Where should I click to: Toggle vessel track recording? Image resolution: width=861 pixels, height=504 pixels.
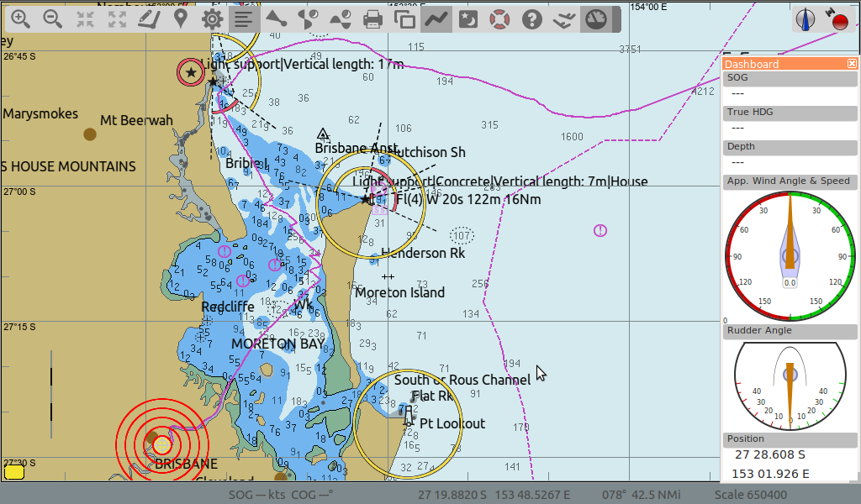click(x=436, y=18)
